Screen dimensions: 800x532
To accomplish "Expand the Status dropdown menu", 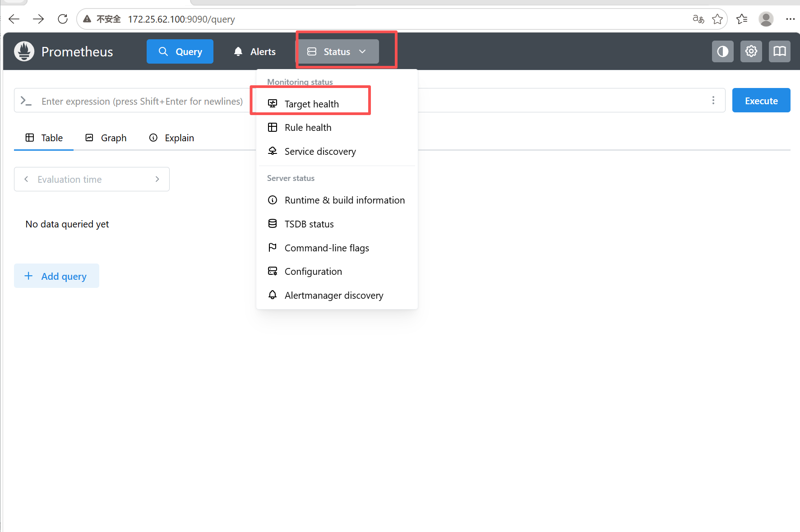I will pos(337,51).
